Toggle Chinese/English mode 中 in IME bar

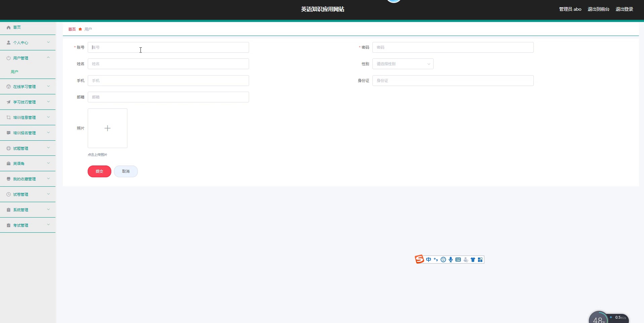point(429,260)
